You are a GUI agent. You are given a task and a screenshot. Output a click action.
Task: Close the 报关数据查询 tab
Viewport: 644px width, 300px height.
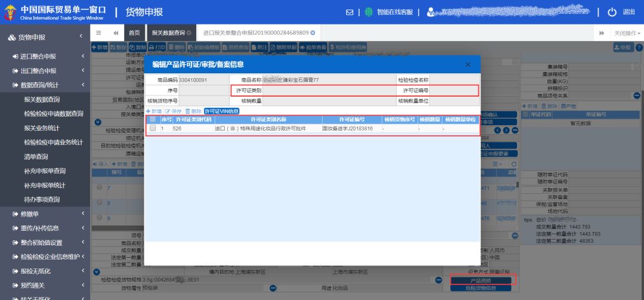click(x=189, y=33)
